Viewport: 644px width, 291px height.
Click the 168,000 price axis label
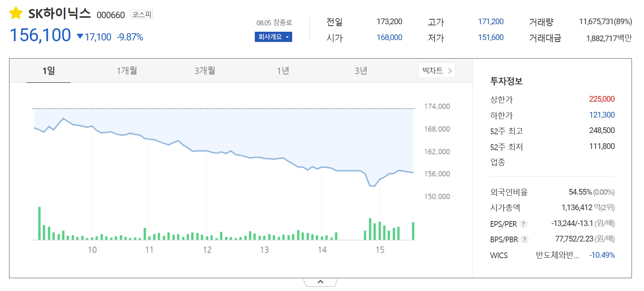(x=437, y=129)
